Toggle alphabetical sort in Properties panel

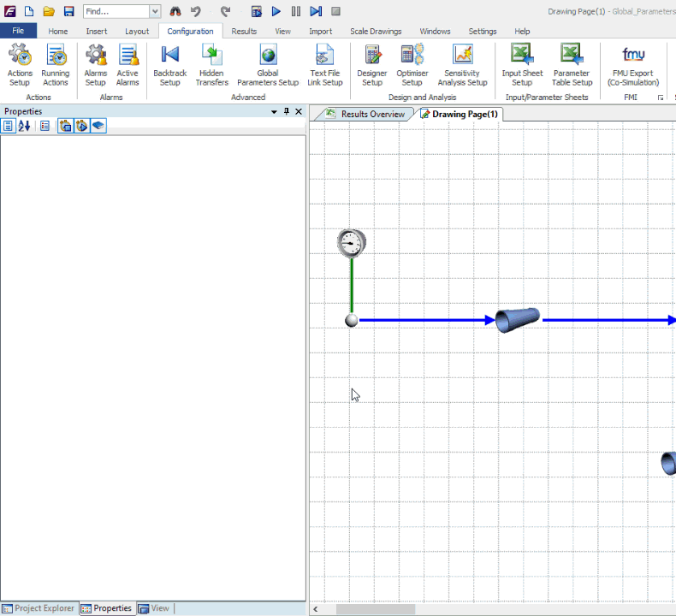point(24,126)
